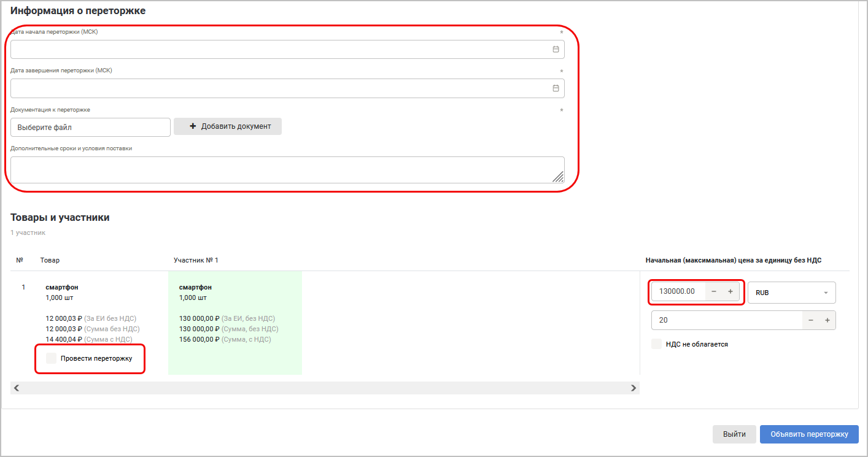Click 'Добавить документ' button

click(x=228, y=126)
